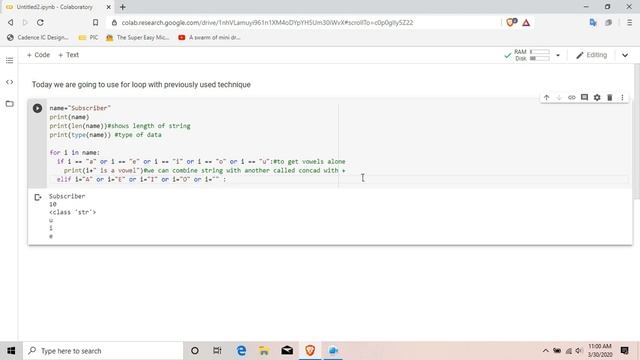Click the name="Subscriber" code line
This screenshot has width=640, height=360.
pos(80,108)
